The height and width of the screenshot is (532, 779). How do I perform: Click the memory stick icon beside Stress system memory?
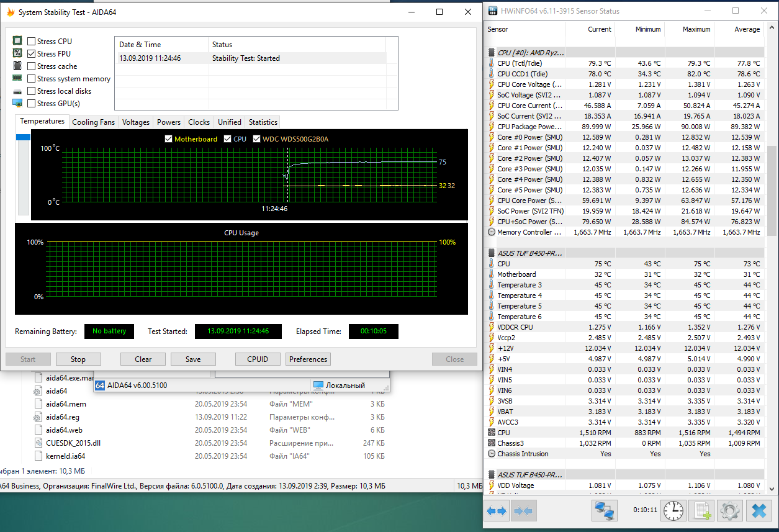click(17, 78)
